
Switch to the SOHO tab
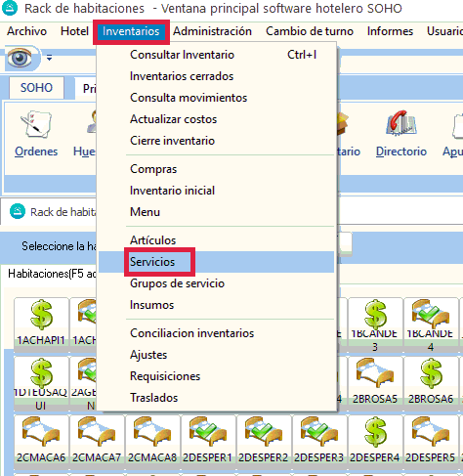(x=36, y=88)
